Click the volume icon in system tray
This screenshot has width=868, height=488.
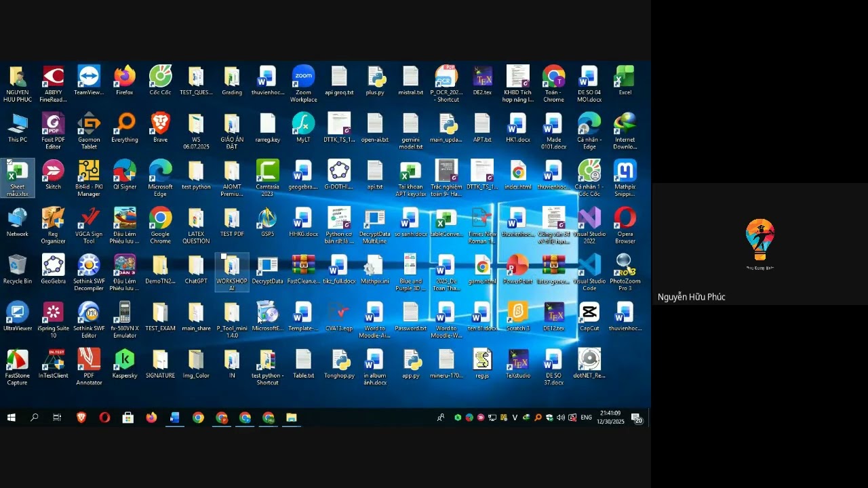[561, 418]
